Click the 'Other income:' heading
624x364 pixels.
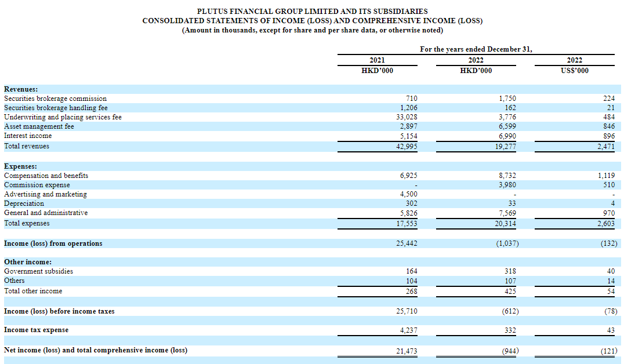tap(28, 262)
